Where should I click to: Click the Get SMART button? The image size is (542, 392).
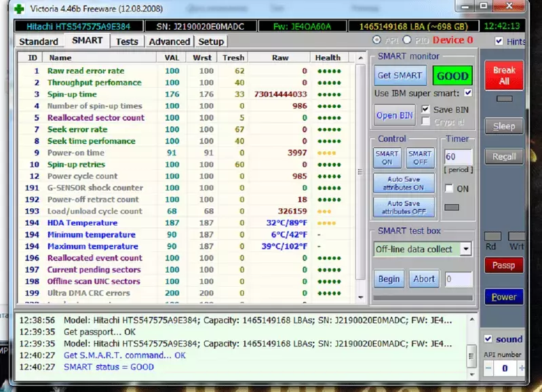(400, 75)
